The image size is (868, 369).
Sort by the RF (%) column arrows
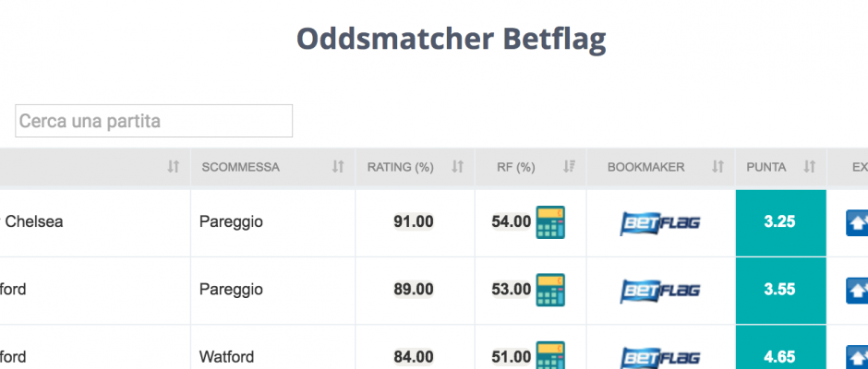569,167
